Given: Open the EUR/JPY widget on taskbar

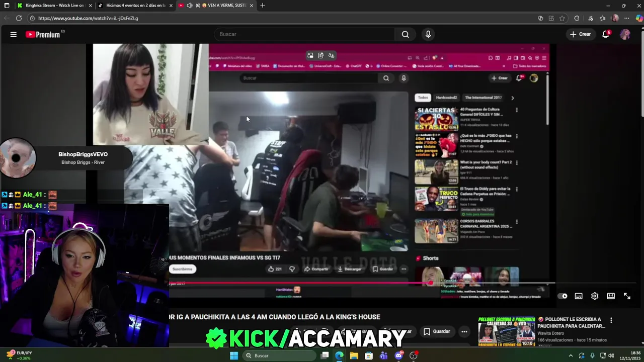Looking at the screenshot, I should 20,355.
